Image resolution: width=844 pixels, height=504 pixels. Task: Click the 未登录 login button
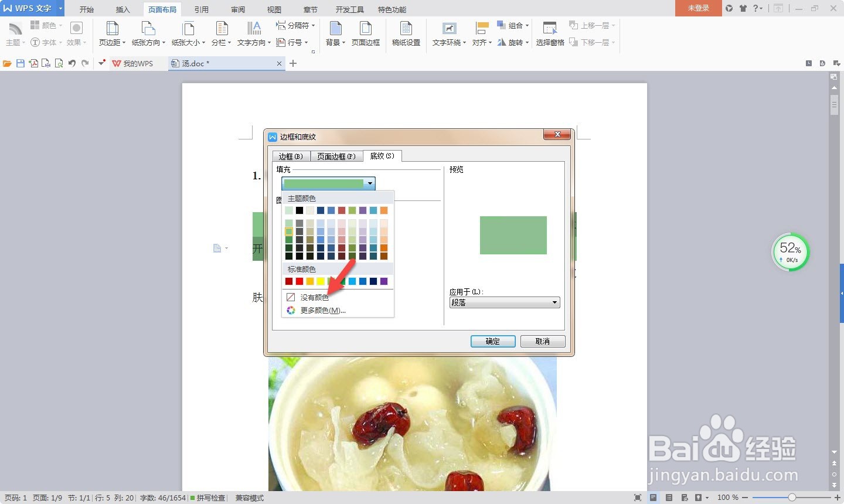pyautogui.click(x=698, y=8)
